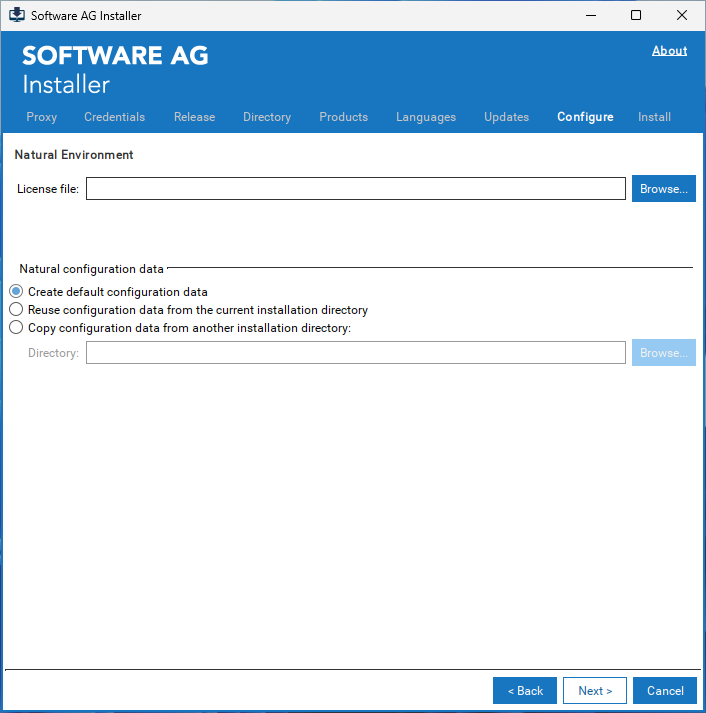Proceed with the Next button
The image size is (706, 713).
(595, 691)
